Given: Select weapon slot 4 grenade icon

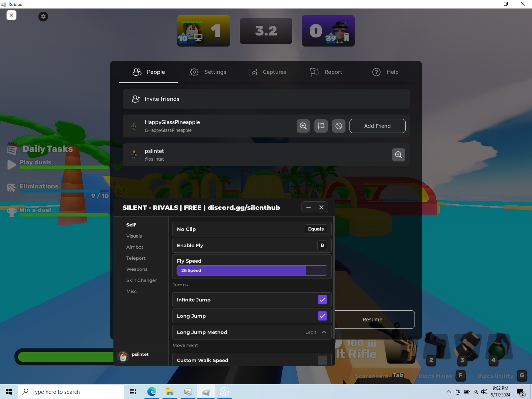Looking at the screenshot, I should (499, 347).
